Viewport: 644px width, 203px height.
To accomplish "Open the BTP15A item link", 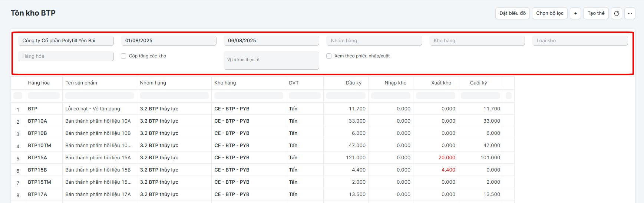I will point(37,157).
